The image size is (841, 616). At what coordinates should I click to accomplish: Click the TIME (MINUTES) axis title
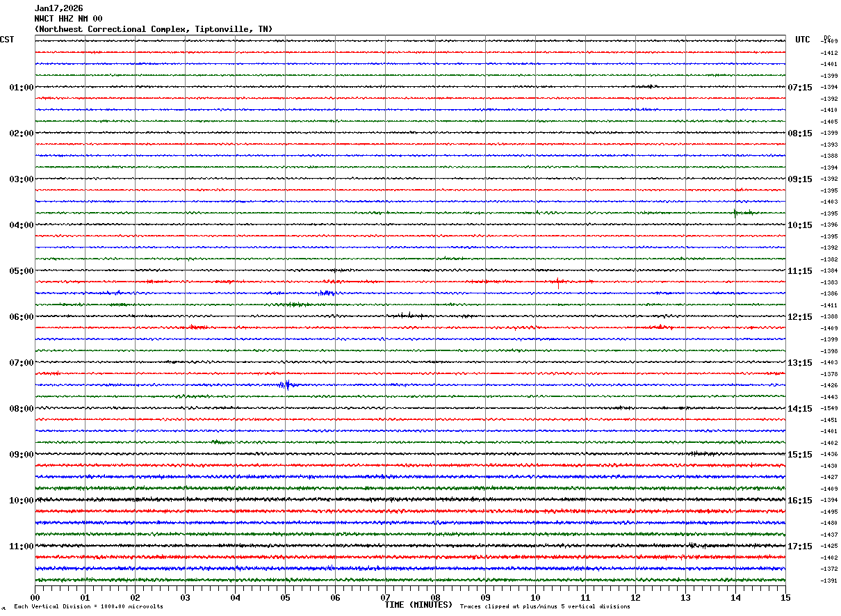coord(418,605)
